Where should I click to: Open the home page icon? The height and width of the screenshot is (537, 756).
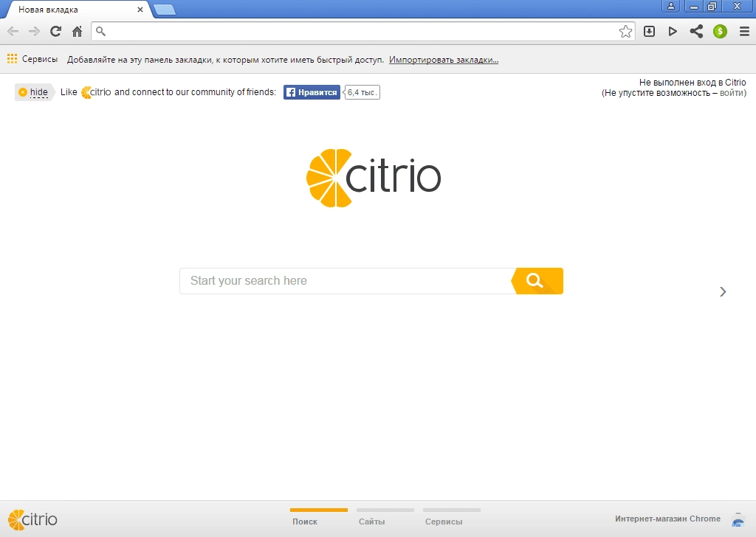77,32
